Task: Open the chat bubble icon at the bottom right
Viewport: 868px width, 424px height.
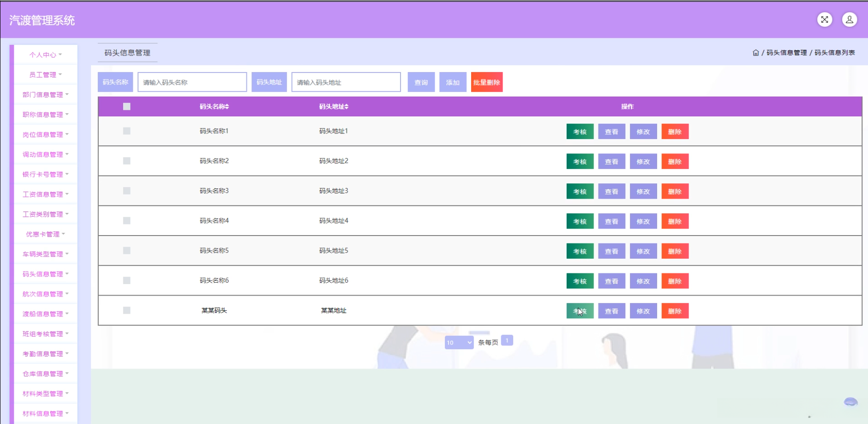Action: point(850,402)
